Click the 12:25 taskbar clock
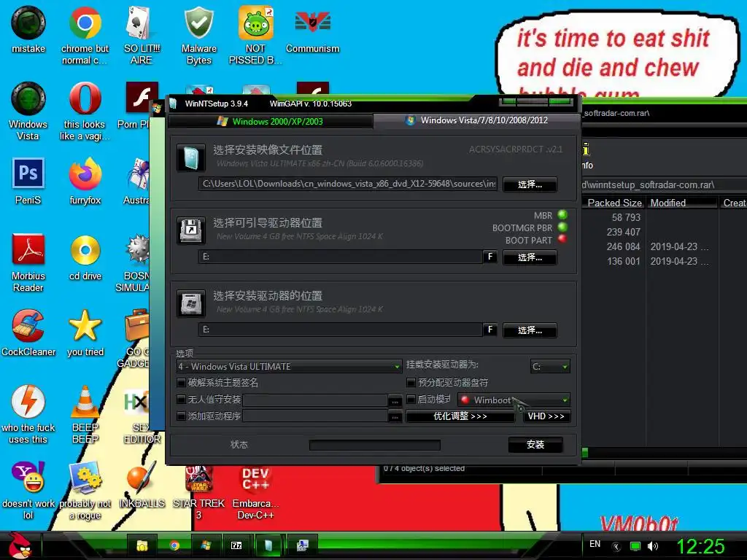747x560 pixels. pyautogui.click(x=700, y=546)
